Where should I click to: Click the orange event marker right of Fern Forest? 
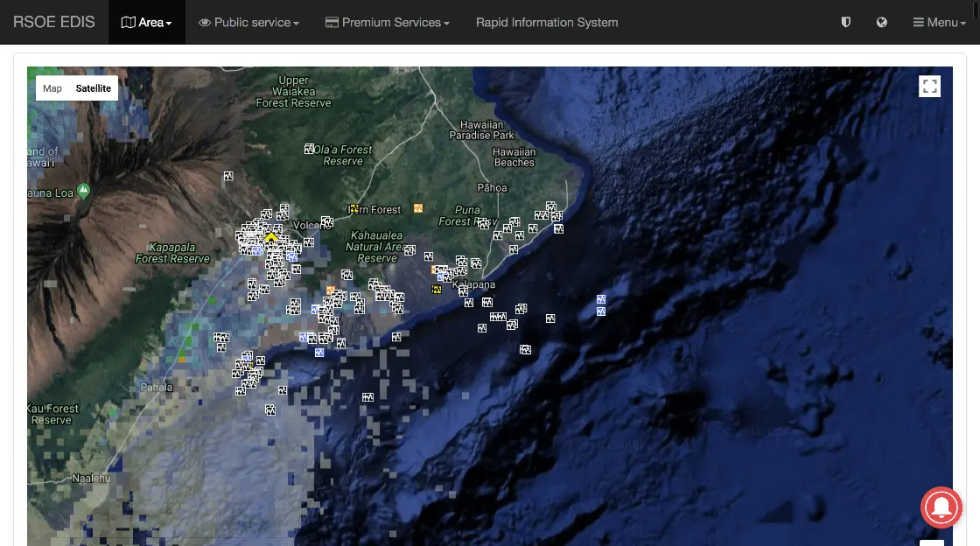pyautogui.click(x=418, y=207)
